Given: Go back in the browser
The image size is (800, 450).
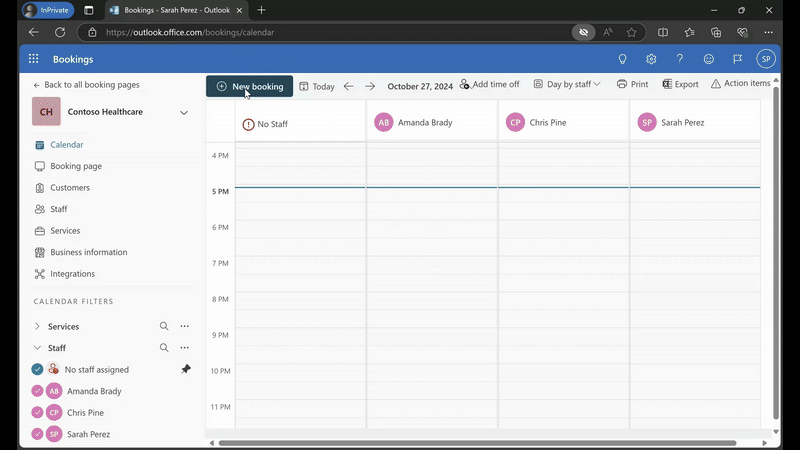Looking at the screenshot, I should click(34, 32).
